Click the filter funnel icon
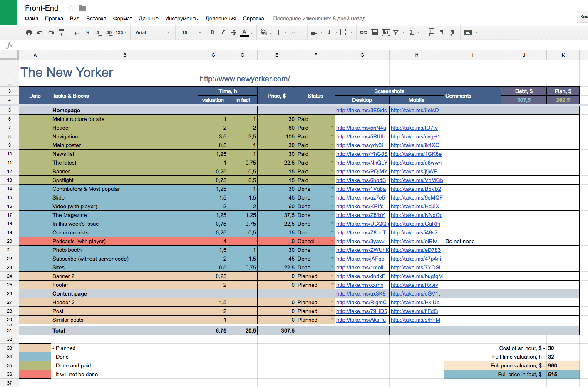 [x=396, y=32]
